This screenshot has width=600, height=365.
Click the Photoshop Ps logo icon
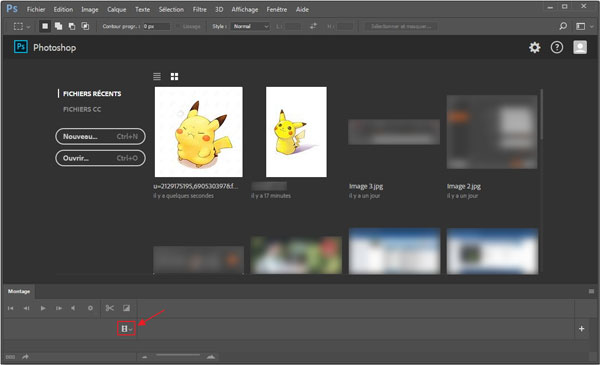click(x=21, y=47)
